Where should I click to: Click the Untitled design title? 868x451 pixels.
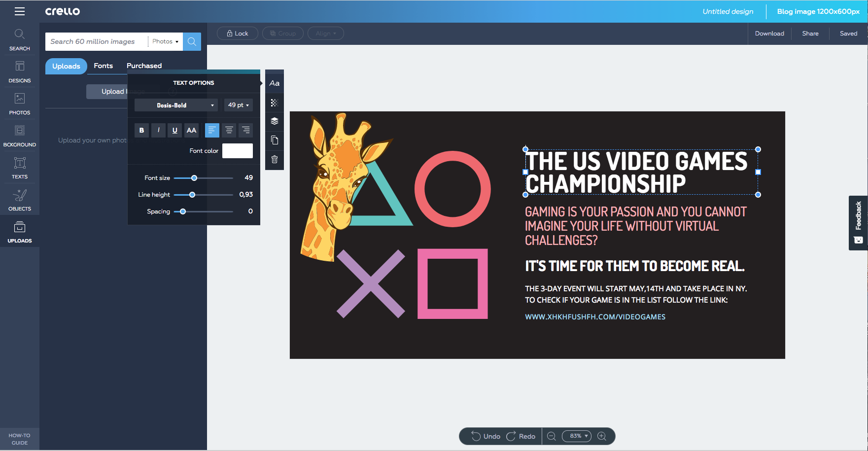728,11
